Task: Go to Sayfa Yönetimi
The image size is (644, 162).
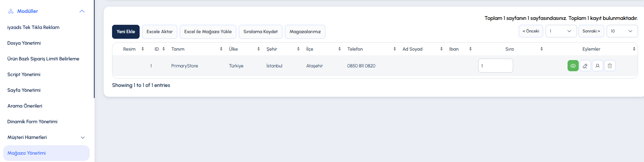Action: pyautogui.click(x=24, y=90)
